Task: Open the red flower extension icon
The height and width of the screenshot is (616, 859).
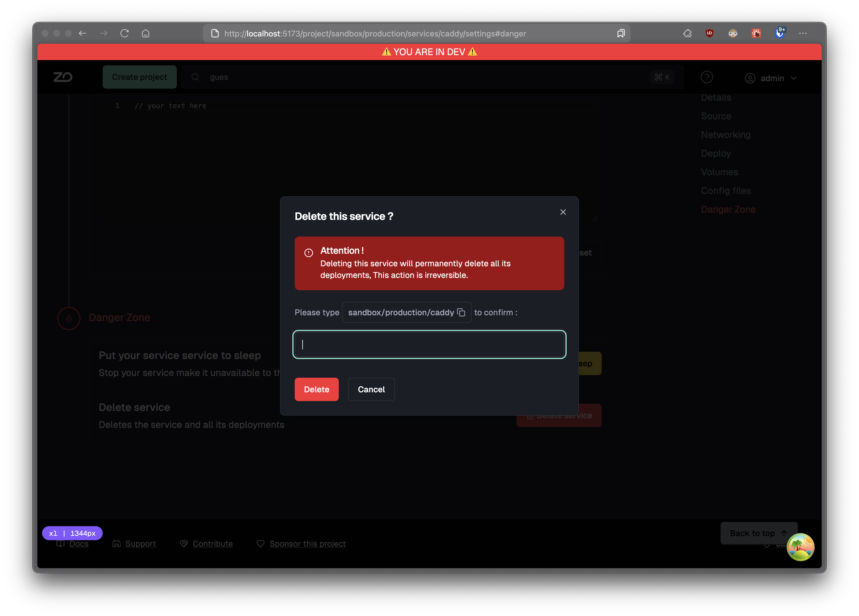Action: point(756,33)
